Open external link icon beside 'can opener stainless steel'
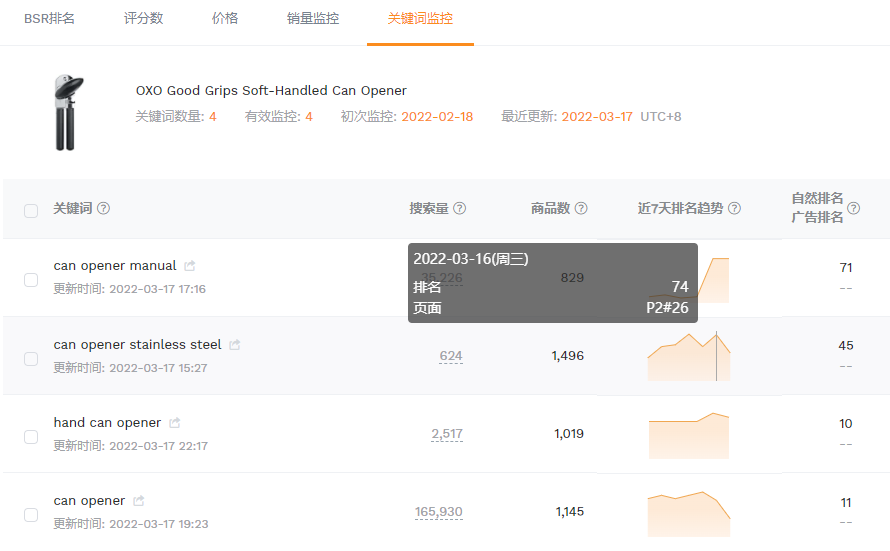Screen dimensions: 890x551 [235, 345]
